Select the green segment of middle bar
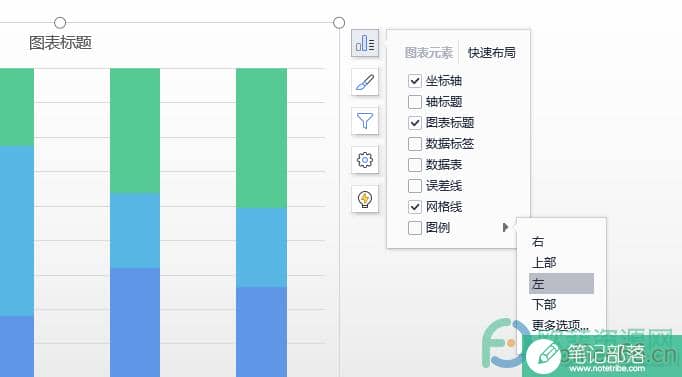The height and width of the screenshot is (377, 682). 135,131
